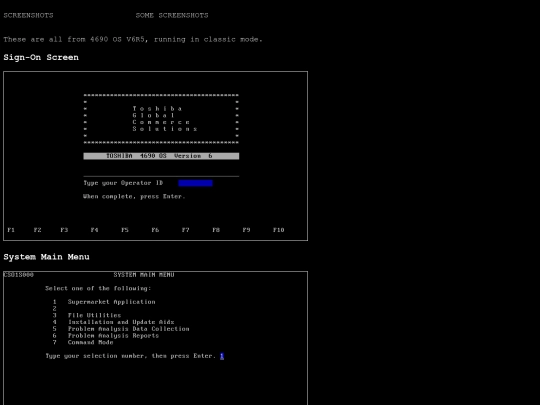Click the selection number entry field
This screenshot has width=540, height=405.
222,356
